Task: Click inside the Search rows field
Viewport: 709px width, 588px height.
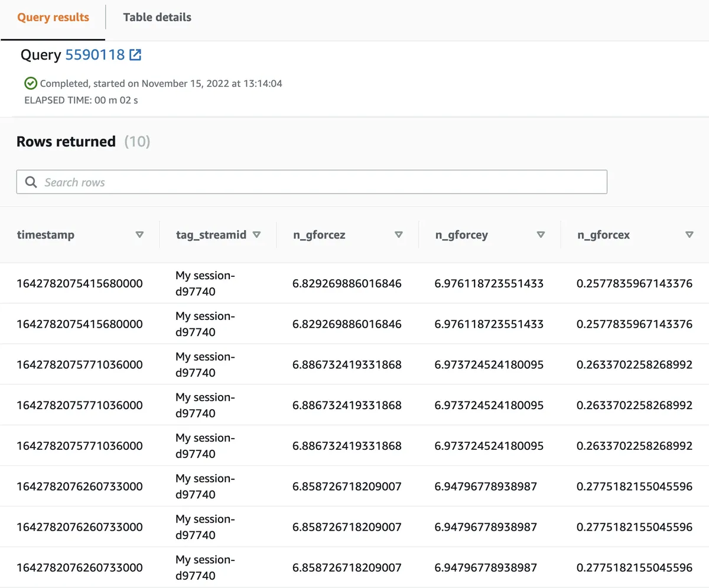Action: pos(311,182)
